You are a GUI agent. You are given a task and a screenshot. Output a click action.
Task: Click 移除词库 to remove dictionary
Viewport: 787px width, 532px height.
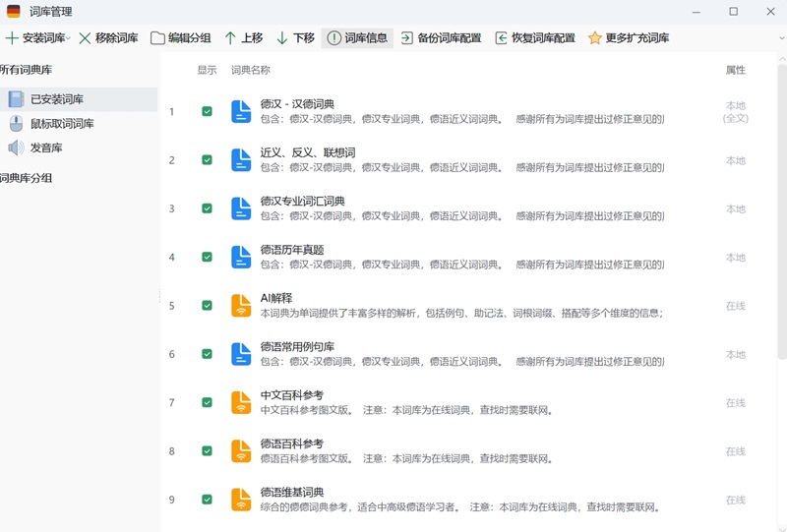pyautogui.click(x=108, y=38)
